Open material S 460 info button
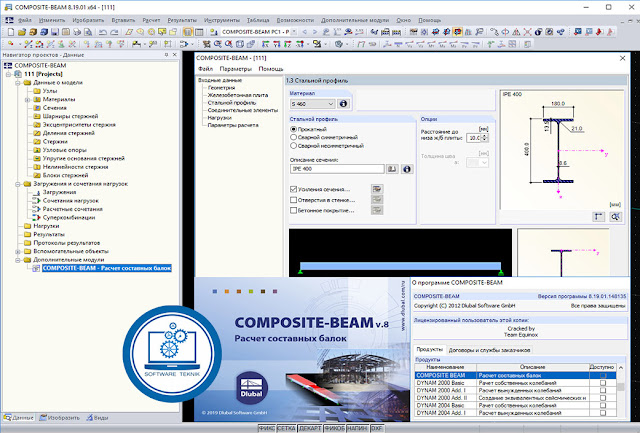Screen dimensions: 640x433 click(343, 104)
